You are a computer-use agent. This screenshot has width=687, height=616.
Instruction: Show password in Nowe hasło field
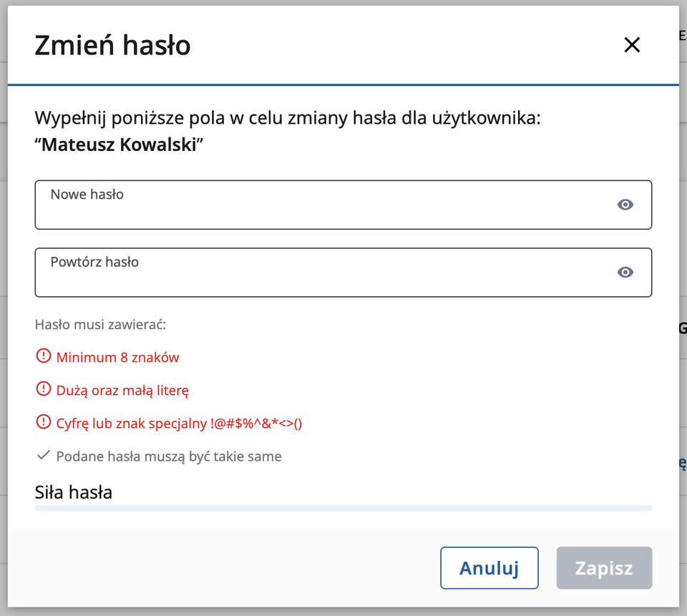(x=625, y=205)
